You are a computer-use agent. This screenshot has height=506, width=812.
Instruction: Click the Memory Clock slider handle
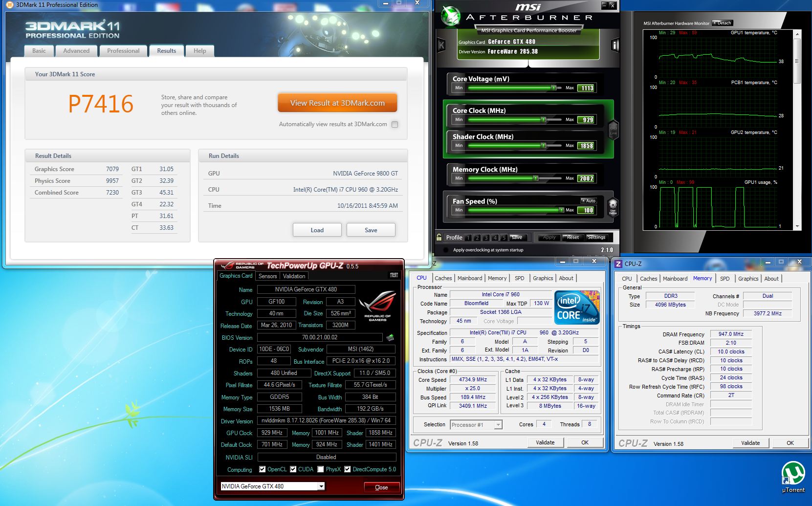click(x=536, y=178)
